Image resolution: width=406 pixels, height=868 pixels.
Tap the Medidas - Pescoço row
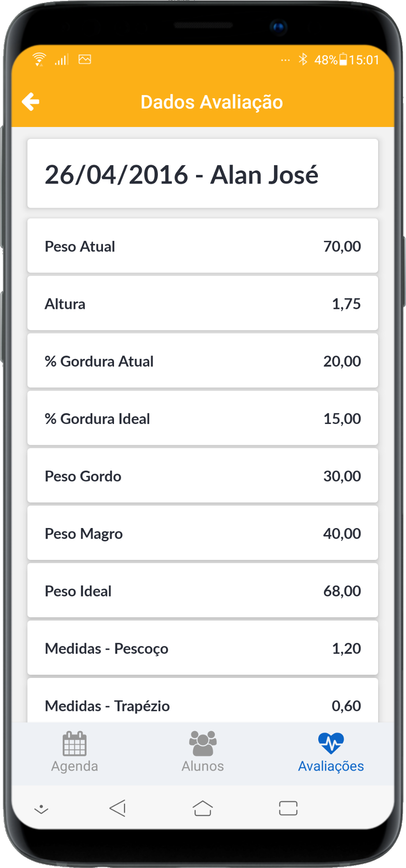(x=203, y=648)
